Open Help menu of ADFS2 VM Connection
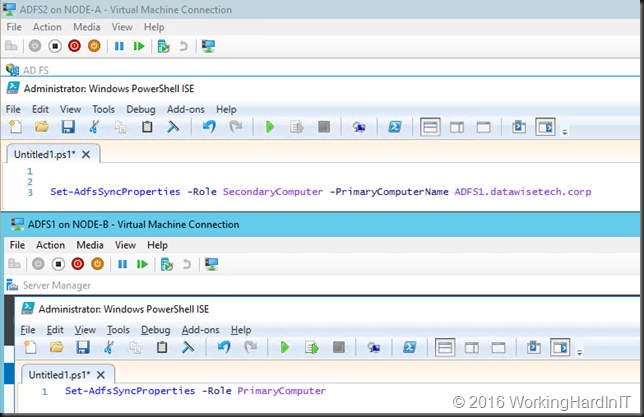Screen dimensions: 644x417 tap(154, 27)
